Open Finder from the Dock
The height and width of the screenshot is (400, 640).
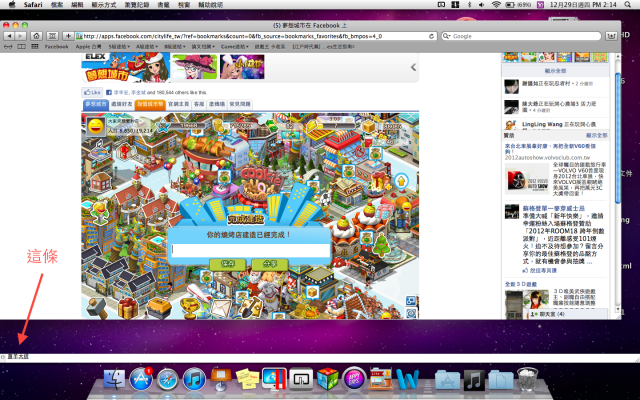pos(114,379)
